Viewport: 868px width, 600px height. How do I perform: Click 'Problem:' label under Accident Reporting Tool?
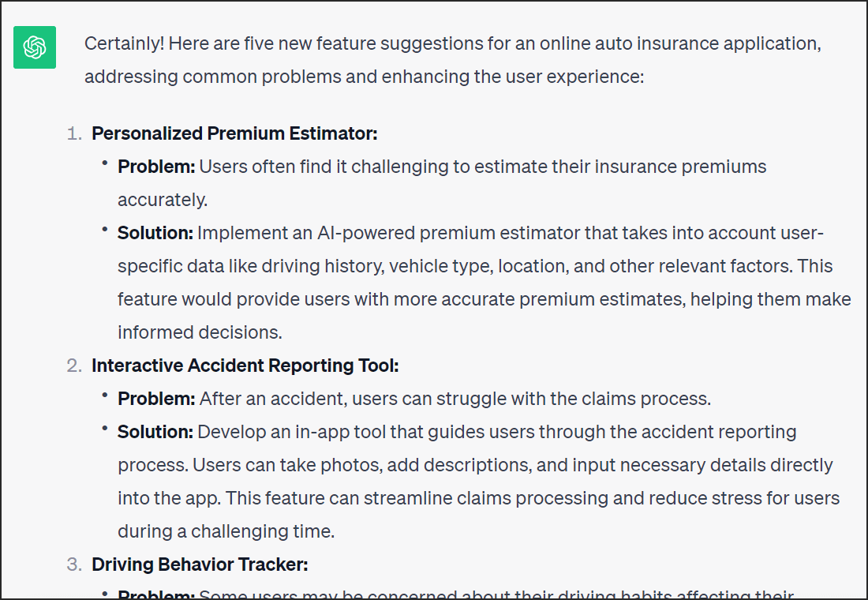pyautogui.click(x=156, y=399)
